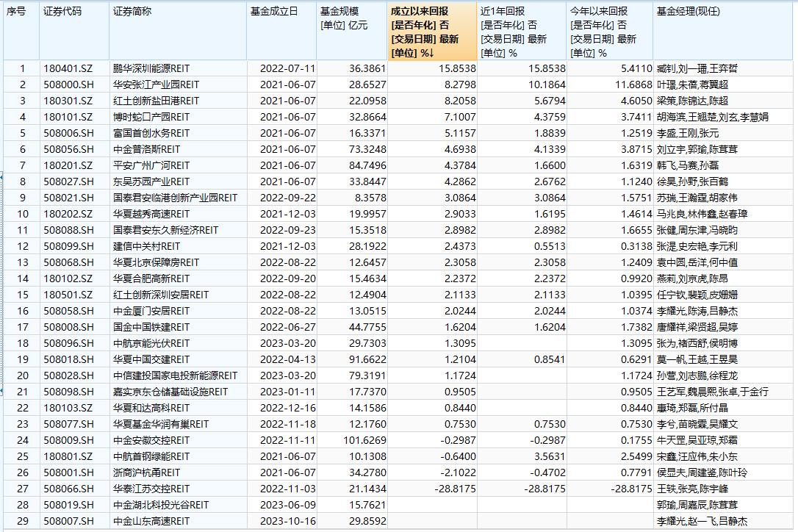
Task: Click the 基金成立日 column header
Action: tap(274, 12)
